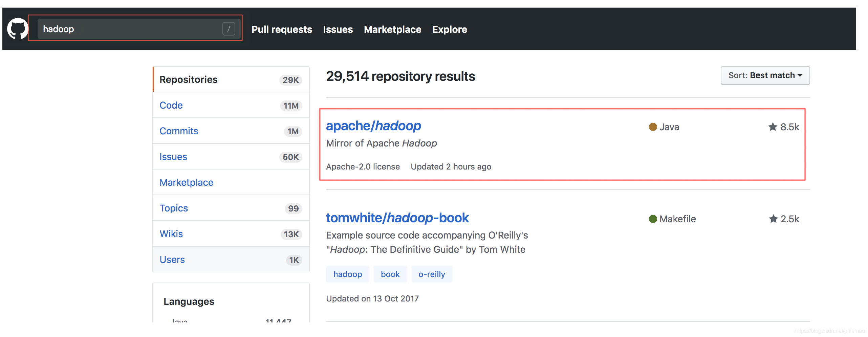Click the 1K users count badge

click(x=294, y=260)
